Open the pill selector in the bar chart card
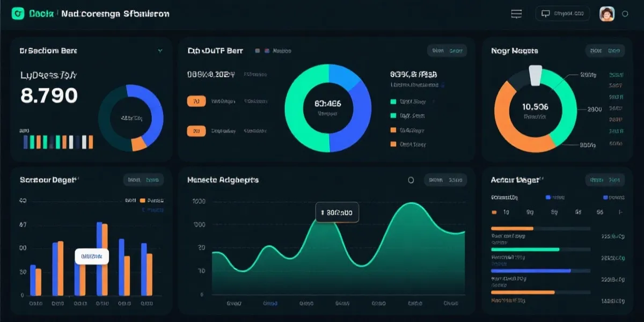Screen dimensions: 644x322 pos(143,180)
